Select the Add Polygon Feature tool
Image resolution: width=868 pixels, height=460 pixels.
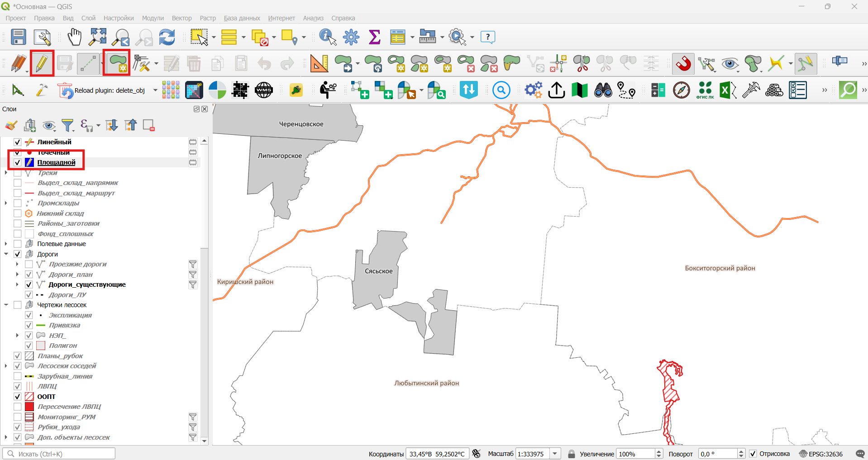118,63
